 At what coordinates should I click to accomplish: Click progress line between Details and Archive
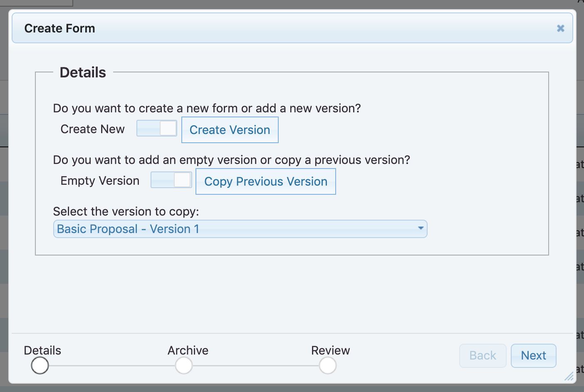[112, 366]
